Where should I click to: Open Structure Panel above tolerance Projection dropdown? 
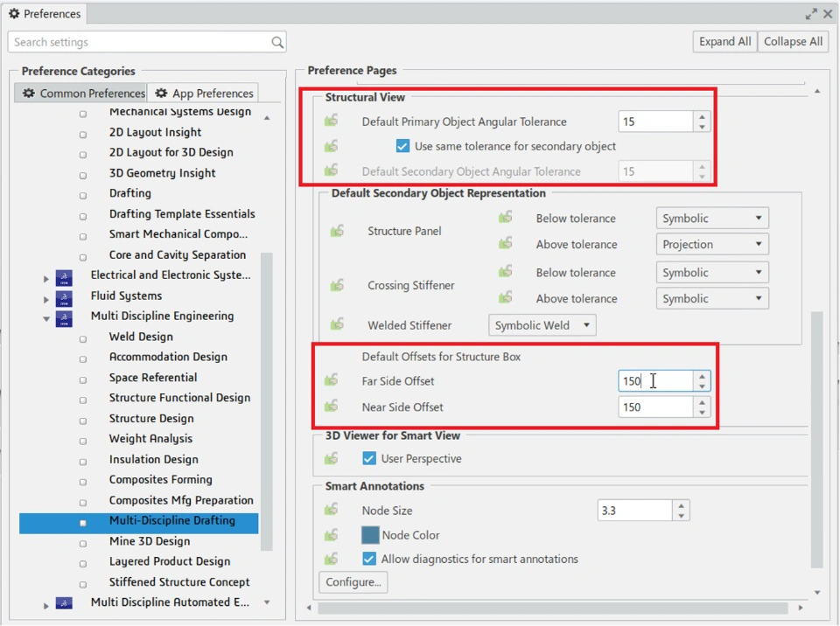pyautogui.click(x=712, y=245)
